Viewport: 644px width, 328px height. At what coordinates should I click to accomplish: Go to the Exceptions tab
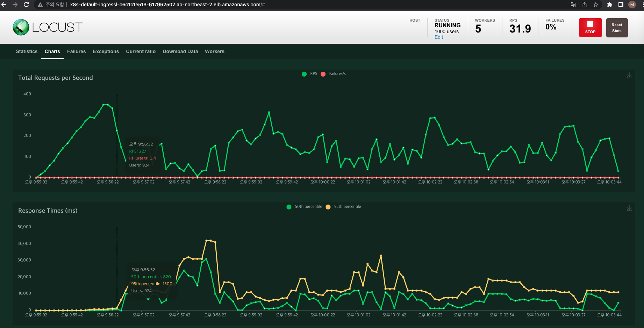[106, 51]
